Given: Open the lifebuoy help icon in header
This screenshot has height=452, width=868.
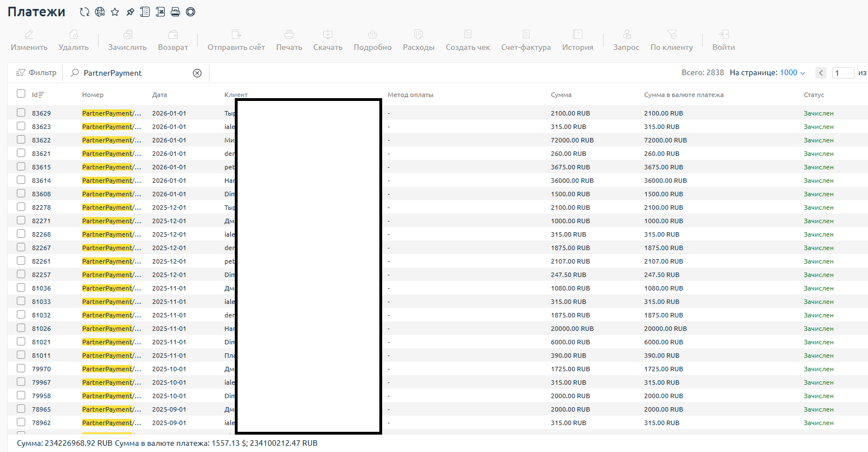Looking at the screenshot, I should pos(191,12).
